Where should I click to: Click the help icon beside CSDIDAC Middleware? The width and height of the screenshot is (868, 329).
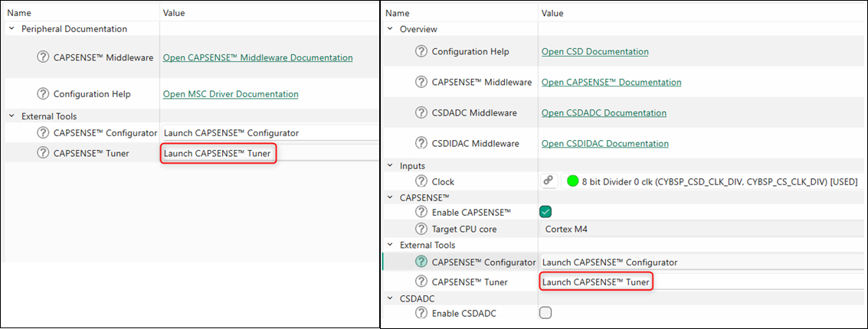[421, 143]
